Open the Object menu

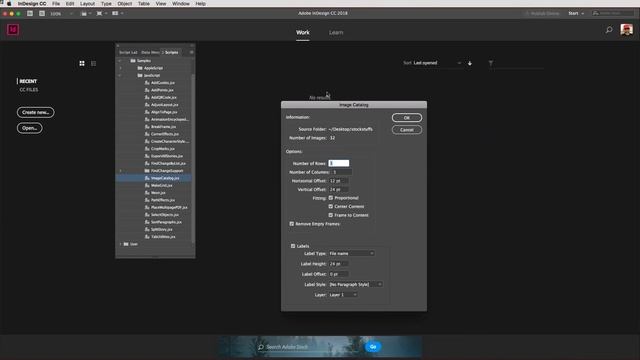[x=124, y=3]
